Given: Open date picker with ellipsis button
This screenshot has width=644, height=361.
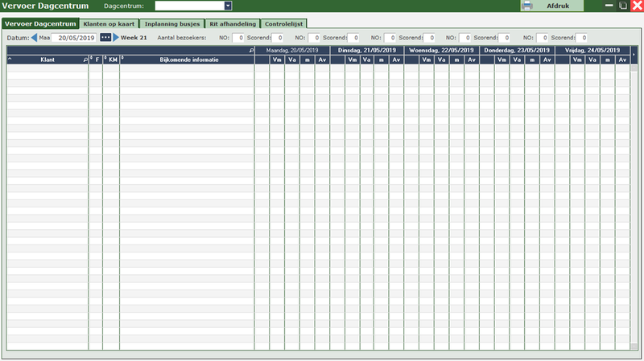Looking at the screenshot, I should point(105,38).
